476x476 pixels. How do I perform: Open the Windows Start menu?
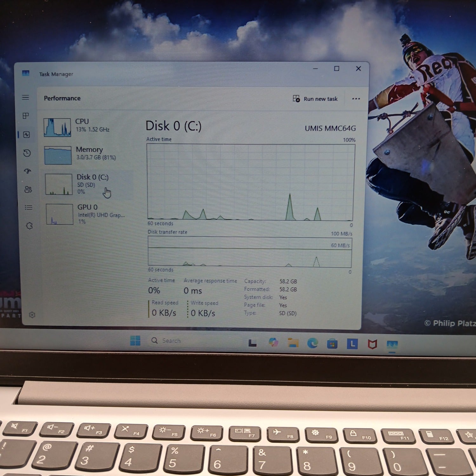pyautogui.click(x=135, y=340)
